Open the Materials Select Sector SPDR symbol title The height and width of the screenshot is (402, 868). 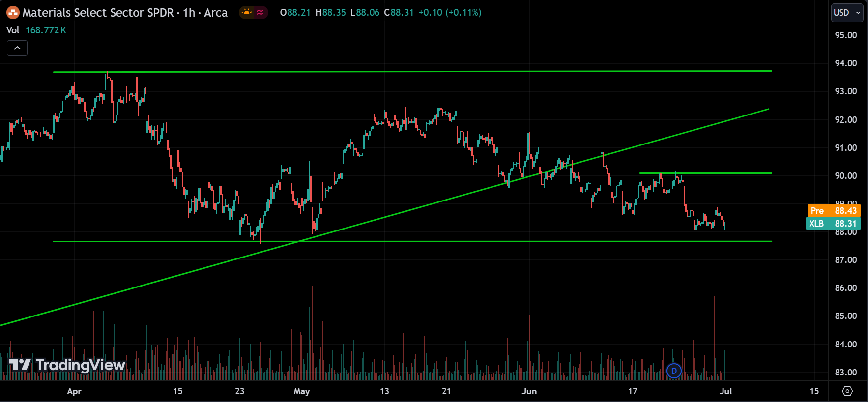[x=98, y=13]
